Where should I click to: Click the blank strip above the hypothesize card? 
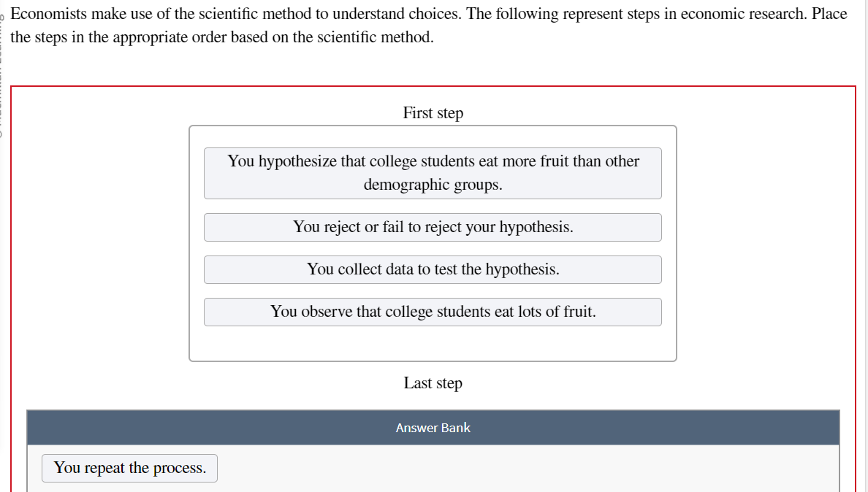point(433,137)
